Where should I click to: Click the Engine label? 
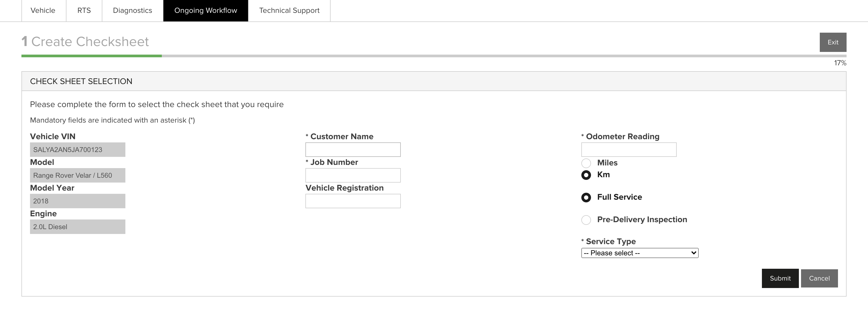[x=43, y=214]
